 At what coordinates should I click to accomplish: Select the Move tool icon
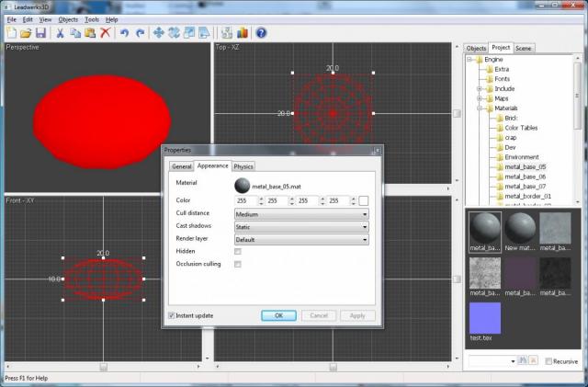(x=158, y=33)
